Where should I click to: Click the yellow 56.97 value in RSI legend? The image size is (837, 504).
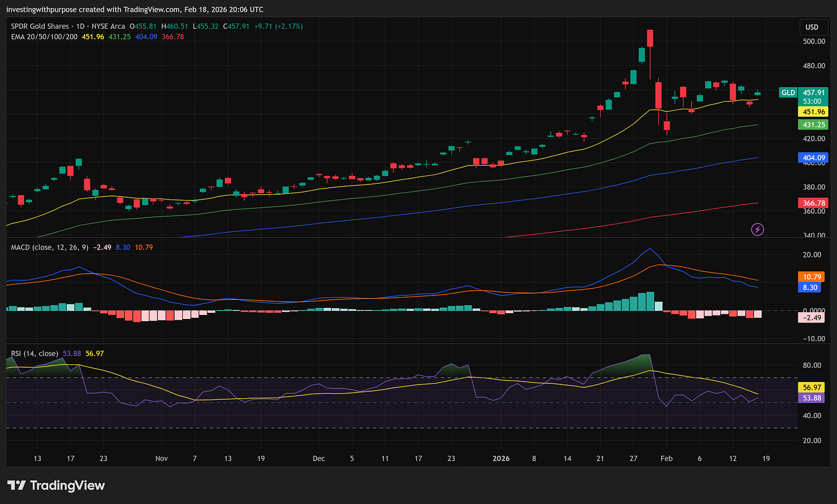click(95, 353)
